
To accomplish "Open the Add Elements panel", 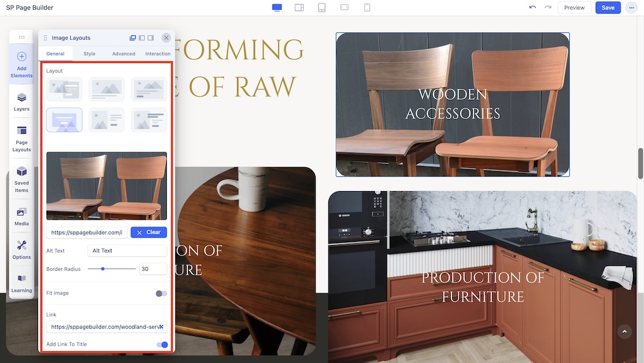I will 21,63.
